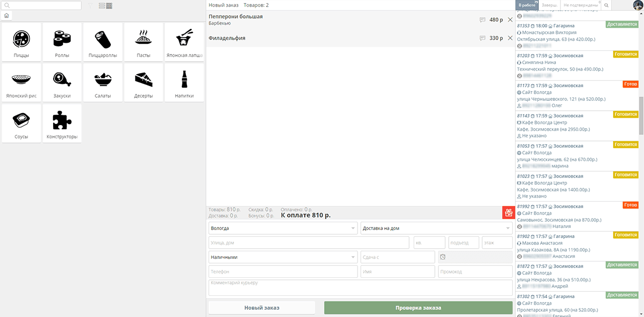Screen dimensions: 644x317
Task: Go to home category icon
Action: click(6, 16)
